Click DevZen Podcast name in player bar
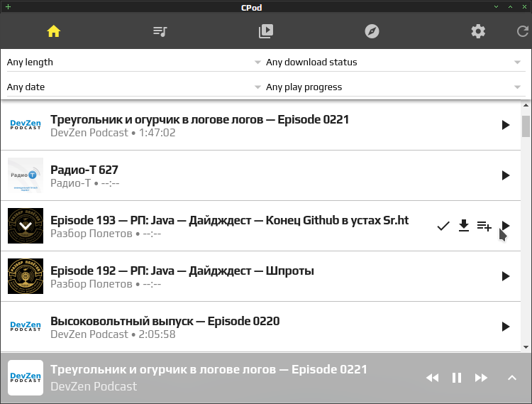The height and width of the screenshot is (404, 532). coord(94,386)
